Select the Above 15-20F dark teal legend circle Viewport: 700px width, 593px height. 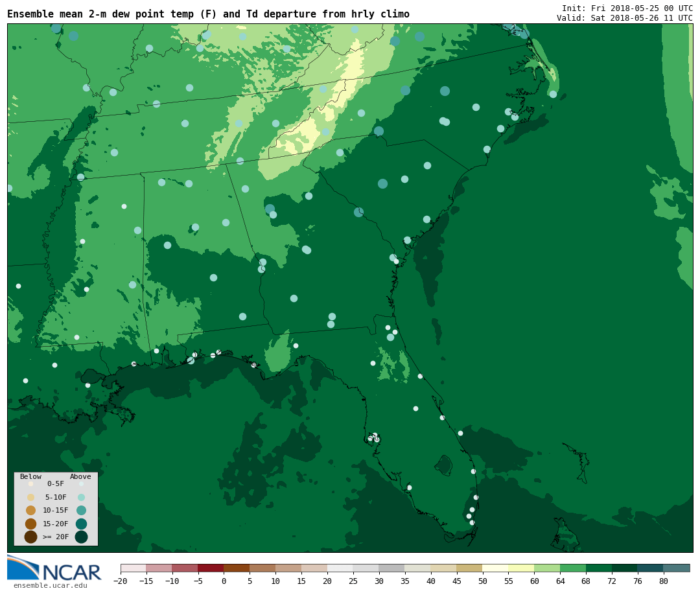(x=81, y=524)
